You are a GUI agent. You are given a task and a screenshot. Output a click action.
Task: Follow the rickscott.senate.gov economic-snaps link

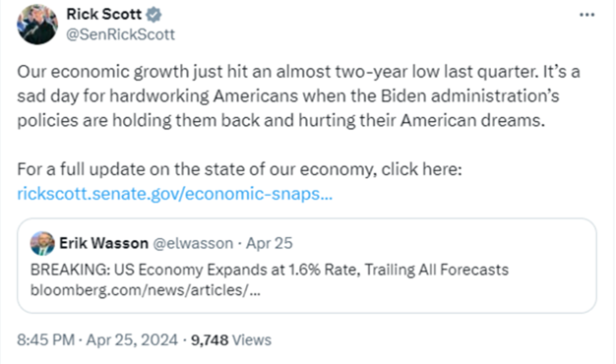pyautogui.click(x=175, y=194)
